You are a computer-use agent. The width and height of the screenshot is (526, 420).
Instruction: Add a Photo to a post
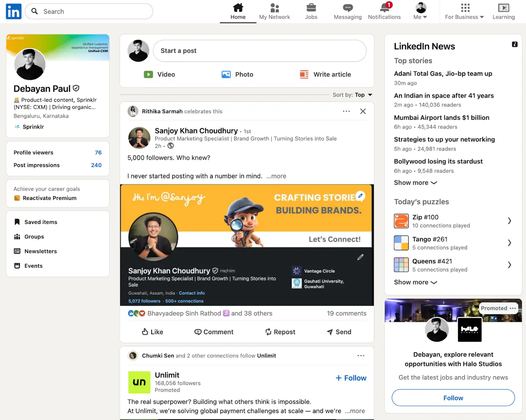(x=237, y=74)
